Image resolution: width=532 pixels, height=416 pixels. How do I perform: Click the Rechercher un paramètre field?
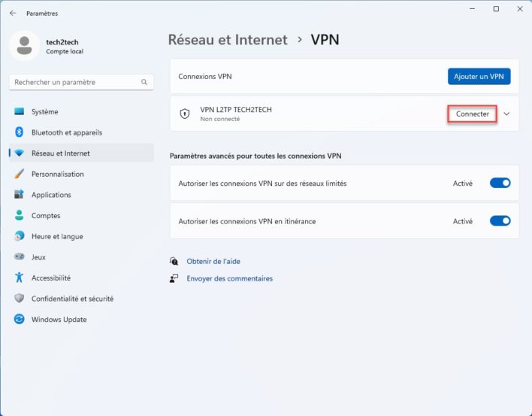[81, 82]
